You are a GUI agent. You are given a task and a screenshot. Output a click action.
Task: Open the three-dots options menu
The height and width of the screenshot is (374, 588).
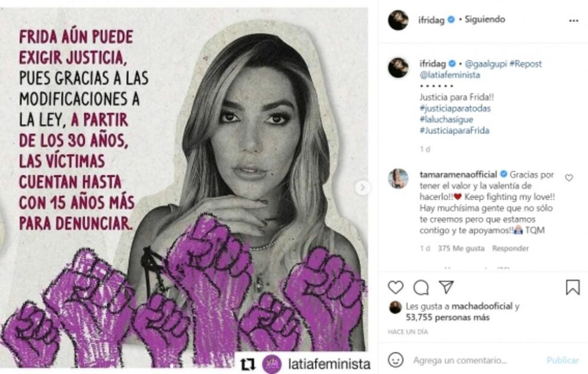574,21
